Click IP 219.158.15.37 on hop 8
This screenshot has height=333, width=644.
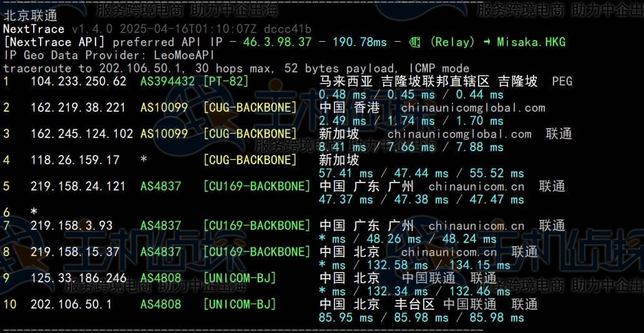(x=75, y=252)
